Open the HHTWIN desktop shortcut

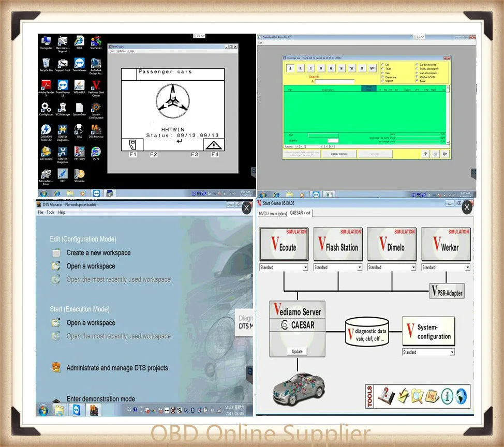(x=79, y=153)
